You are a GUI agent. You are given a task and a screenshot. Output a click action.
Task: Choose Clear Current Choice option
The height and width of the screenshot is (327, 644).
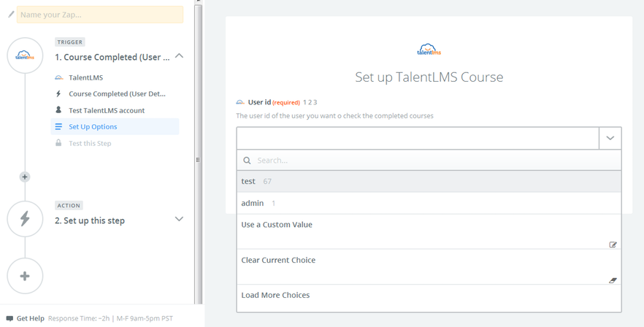429,266
